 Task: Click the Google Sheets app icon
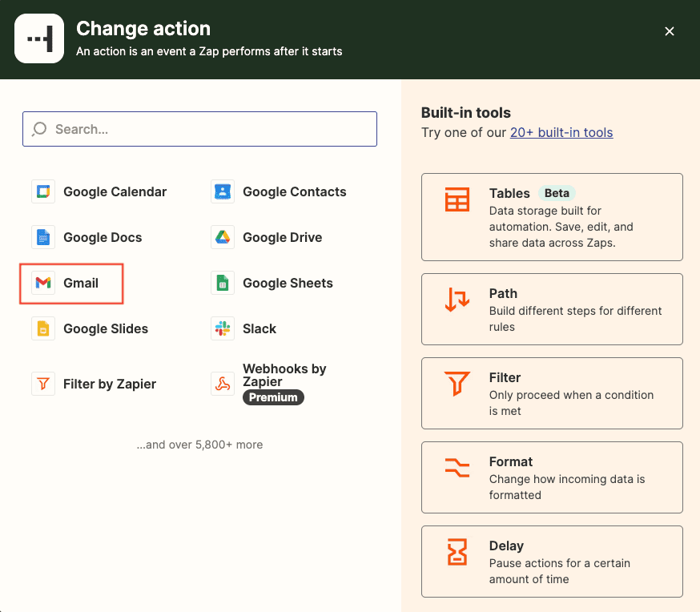223,283
